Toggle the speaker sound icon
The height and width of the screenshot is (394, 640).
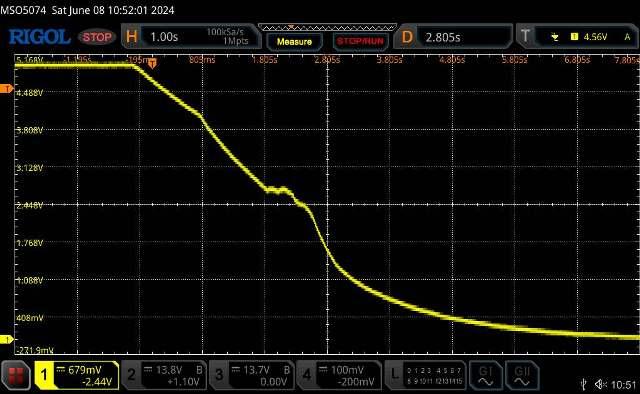601,384
